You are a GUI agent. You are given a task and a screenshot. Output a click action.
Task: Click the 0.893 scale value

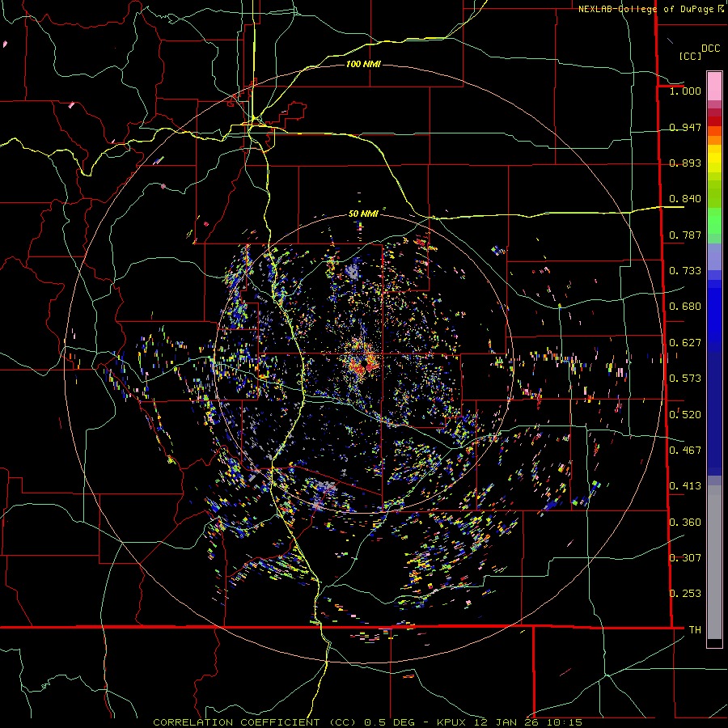click(685, 163)
